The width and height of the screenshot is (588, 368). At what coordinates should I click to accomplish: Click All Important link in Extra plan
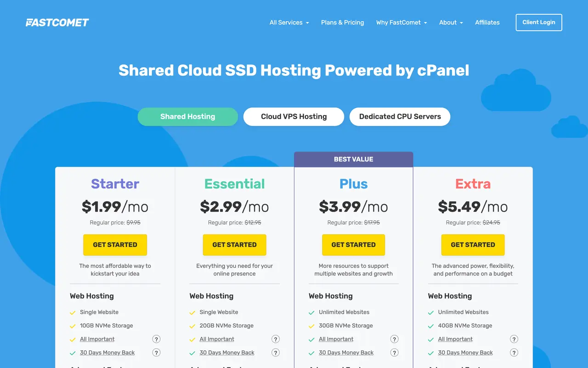455,339
